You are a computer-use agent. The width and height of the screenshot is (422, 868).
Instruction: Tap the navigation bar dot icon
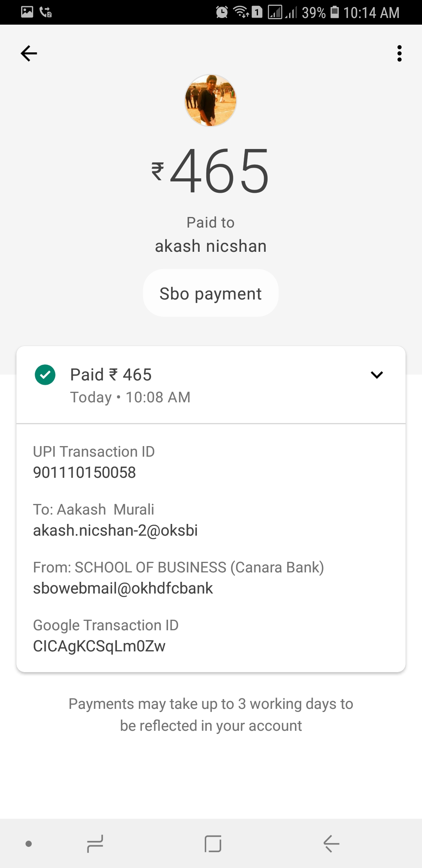29,844
